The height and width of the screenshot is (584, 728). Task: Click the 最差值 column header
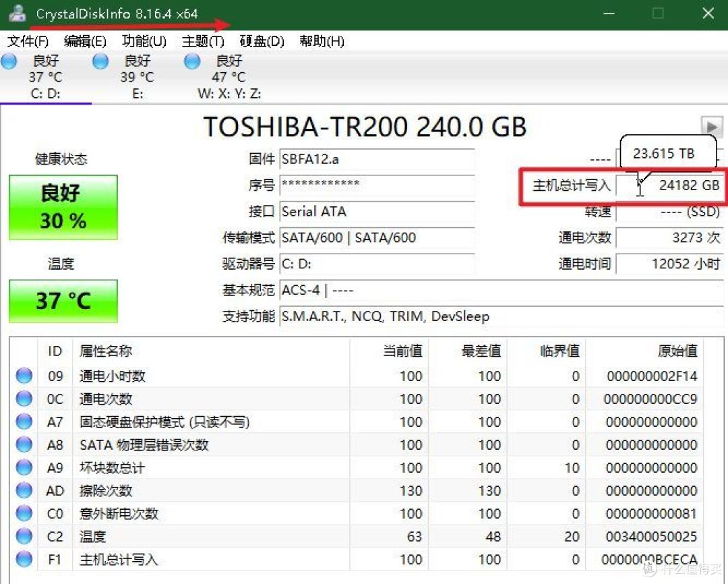point(468,351)
